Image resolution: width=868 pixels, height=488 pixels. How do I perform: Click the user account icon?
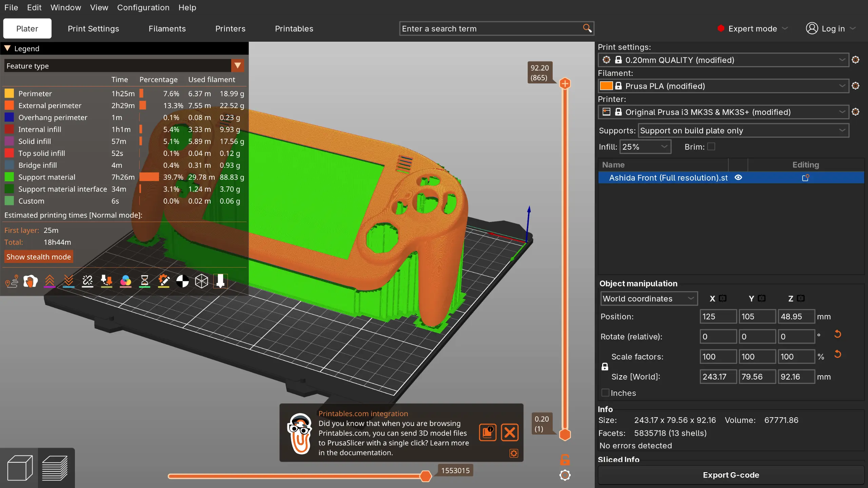click(x=812, y=28)
